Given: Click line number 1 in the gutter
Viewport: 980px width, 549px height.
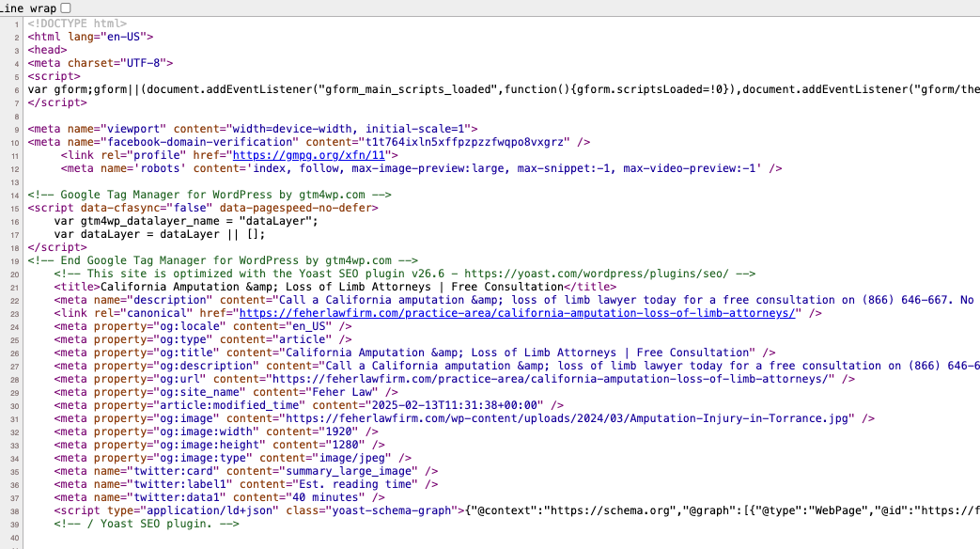Looking at the screenshot, I should [17, 24].
